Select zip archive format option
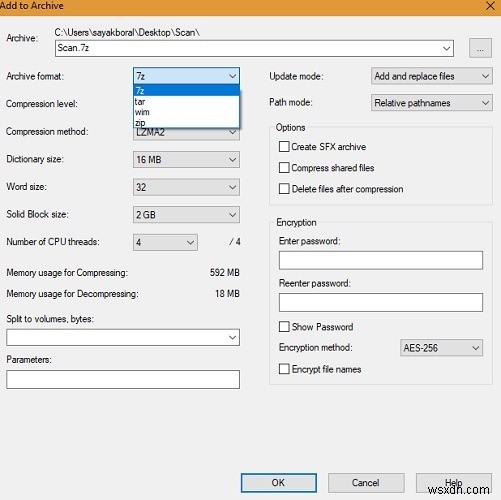501x500 pixels. click(186, 122)
